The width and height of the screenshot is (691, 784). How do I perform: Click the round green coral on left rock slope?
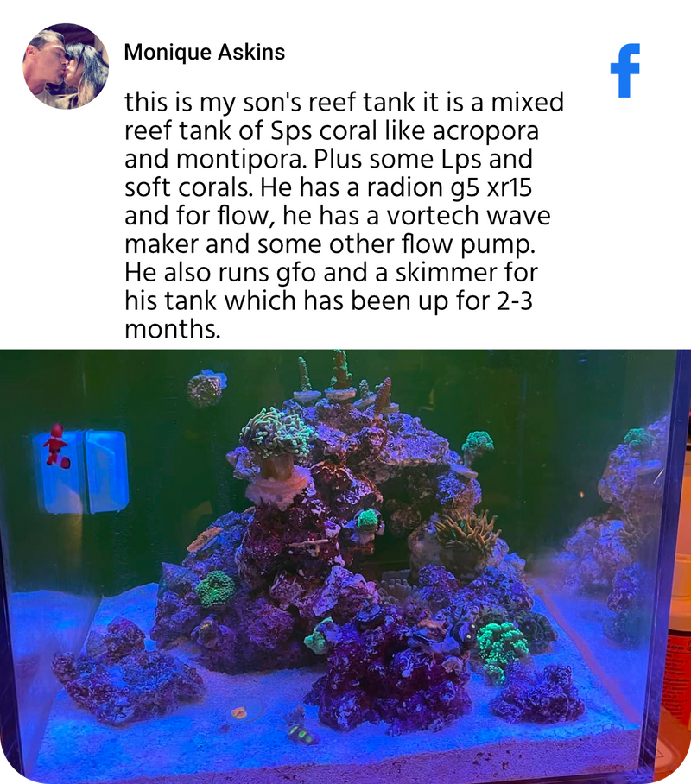coord(216,589)
